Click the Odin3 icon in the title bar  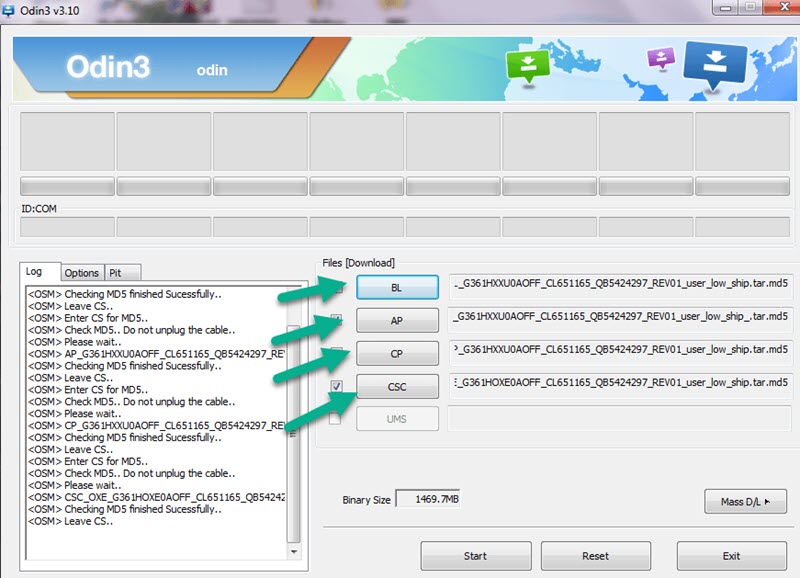[x=10, y=9]
